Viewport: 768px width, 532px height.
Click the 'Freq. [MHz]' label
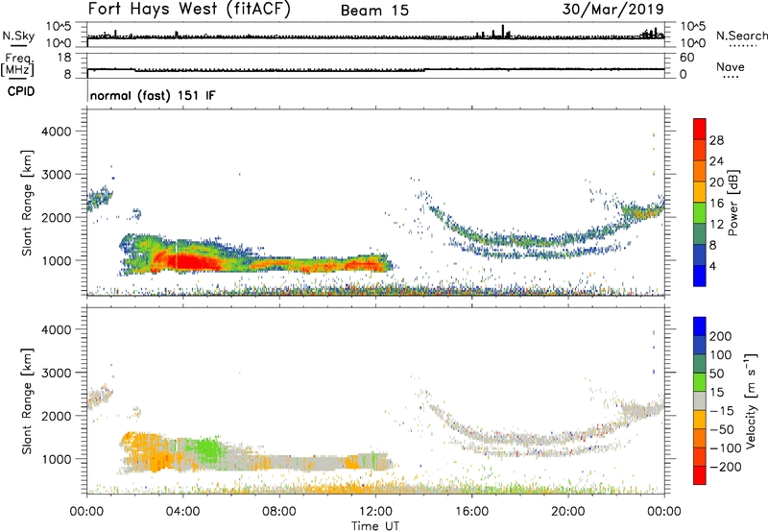(17, 65)
